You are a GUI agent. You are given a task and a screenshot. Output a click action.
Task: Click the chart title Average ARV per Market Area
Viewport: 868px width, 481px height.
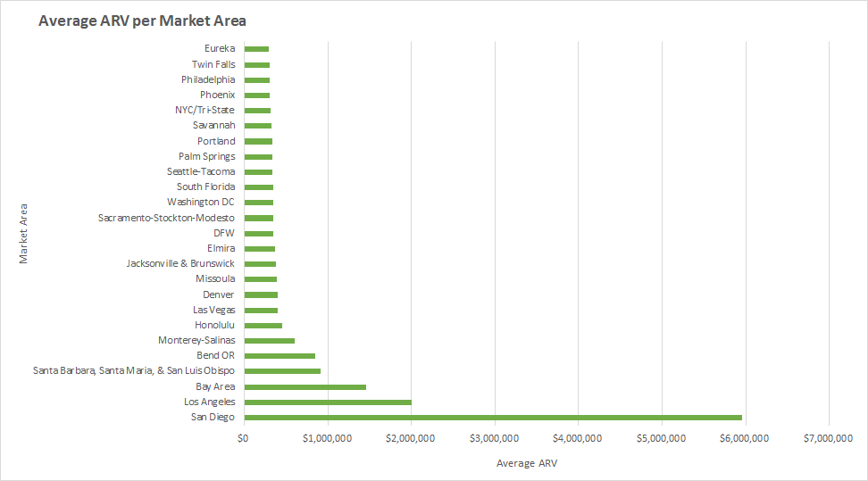tap(142, 20)
